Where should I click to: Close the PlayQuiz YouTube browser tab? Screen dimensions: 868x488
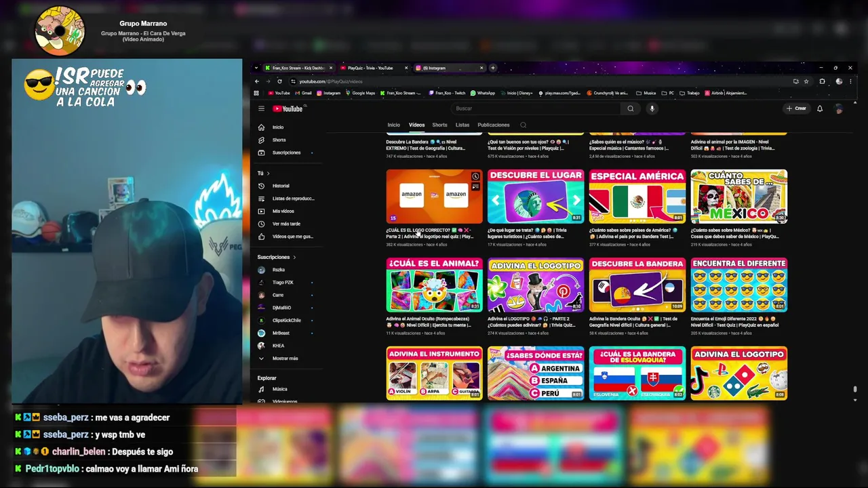click(406, 68)
